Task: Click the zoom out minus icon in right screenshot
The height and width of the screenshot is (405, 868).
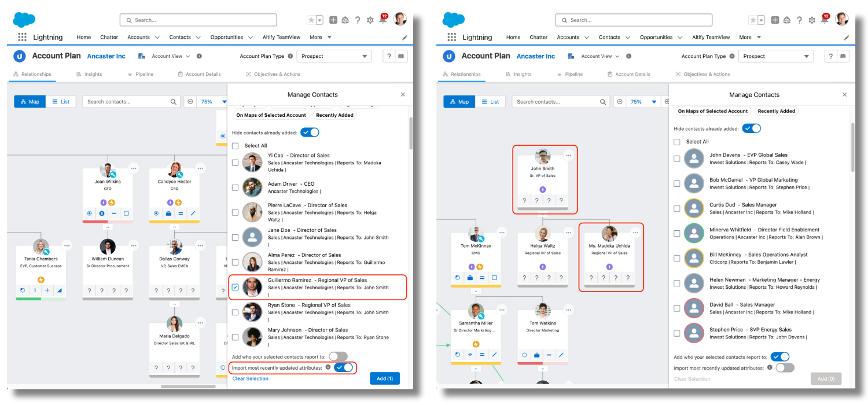Action: (620, 101)
